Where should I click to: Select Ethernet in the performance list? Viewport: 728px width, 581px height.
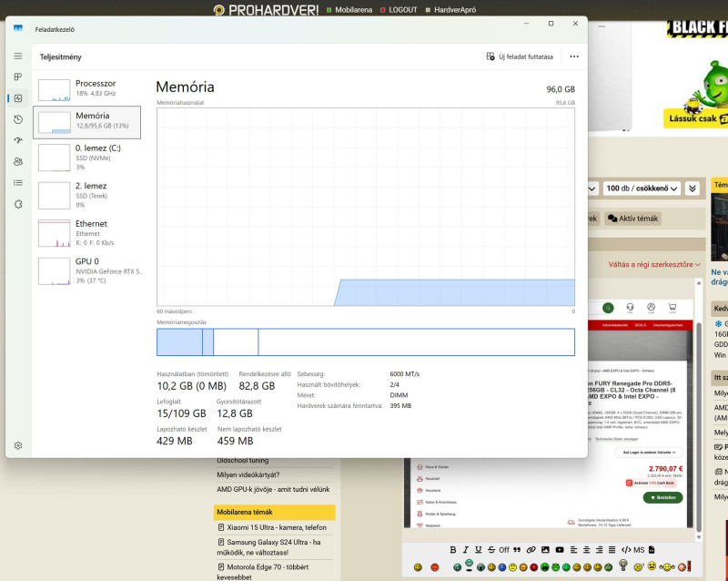point(86,233)
